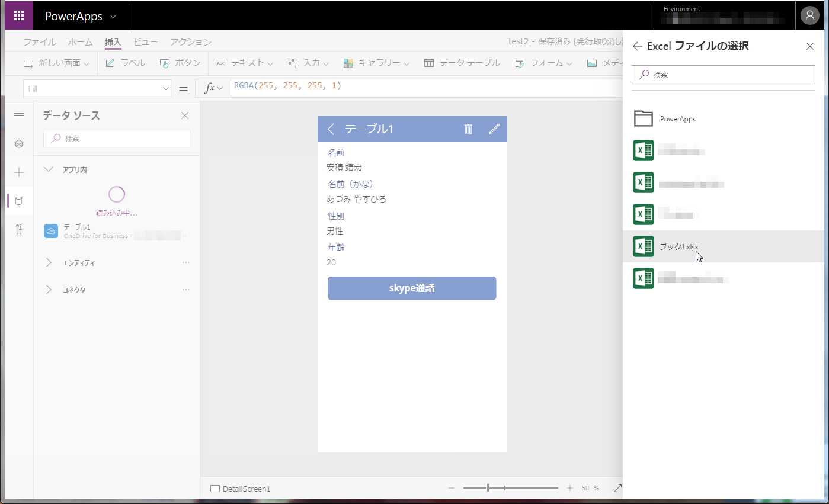Click the skype通話 button

(412, 288)
